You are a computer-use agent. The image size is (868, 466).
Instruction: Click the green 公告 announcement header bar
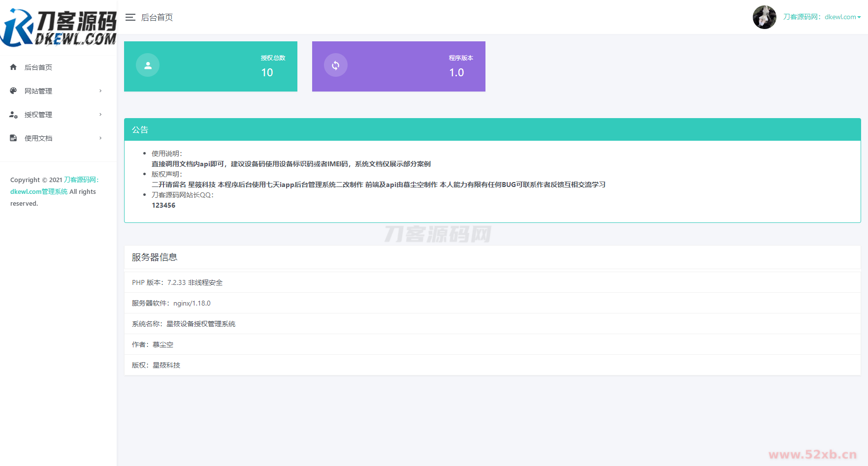[139, 129]
